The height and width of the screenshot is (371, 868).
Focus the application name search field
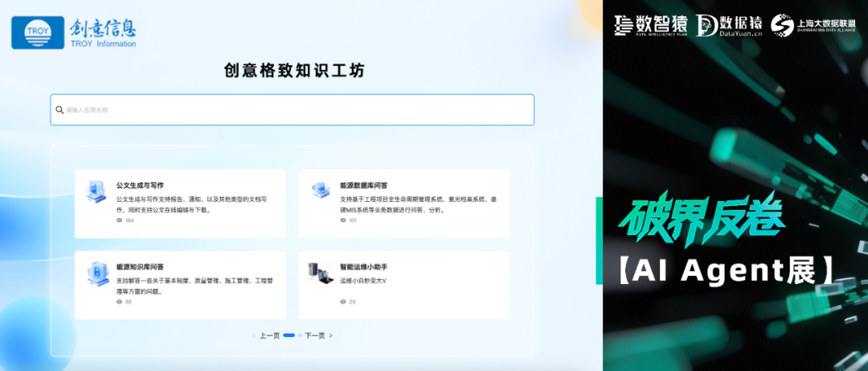click(x=293, y=109)
